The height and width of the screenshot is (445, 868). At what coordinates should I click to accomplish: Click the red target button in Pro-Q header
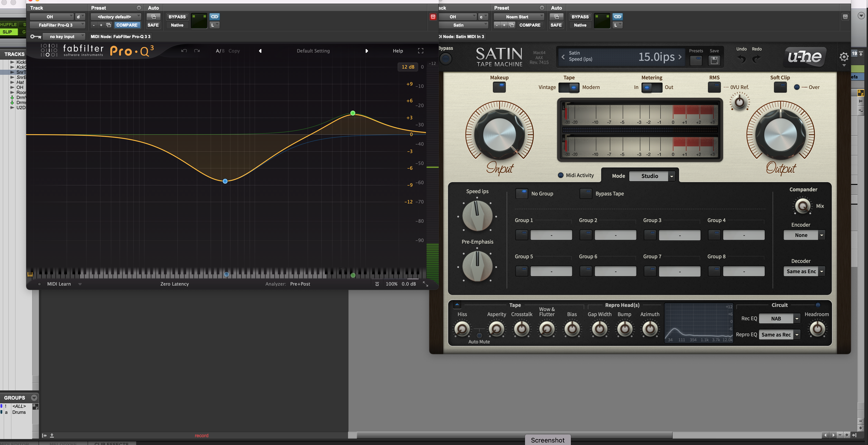coord(433,17)
